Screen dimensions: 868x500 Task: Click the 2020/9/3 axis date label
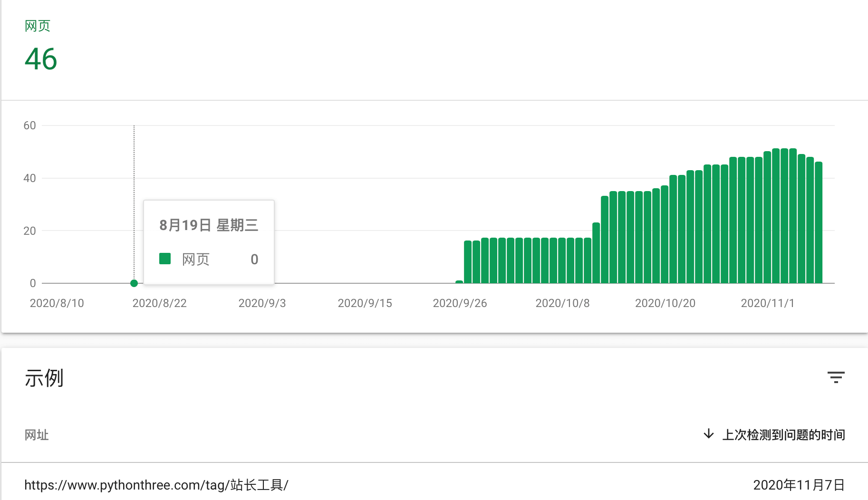(262, 303)
